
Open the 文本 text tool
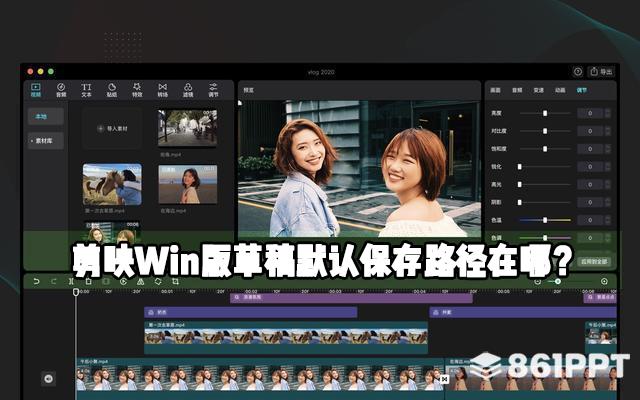click(x=86, y=90)
